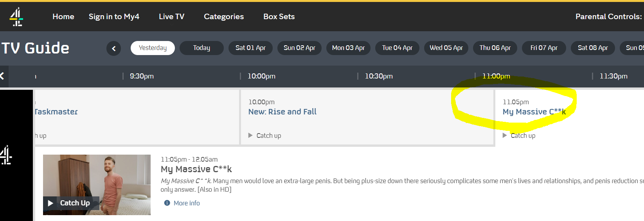
Task: Play Catch Up on programme thumbnail
Action: click(x=70, y=203)
